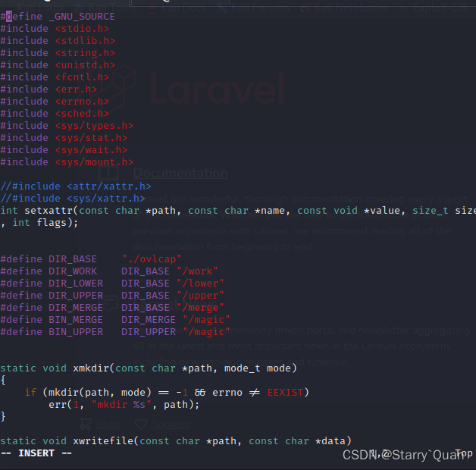Click the '#include <stdlib.h>' line
This screenshot has height=470, width=476.
click(x=58, y=41)
